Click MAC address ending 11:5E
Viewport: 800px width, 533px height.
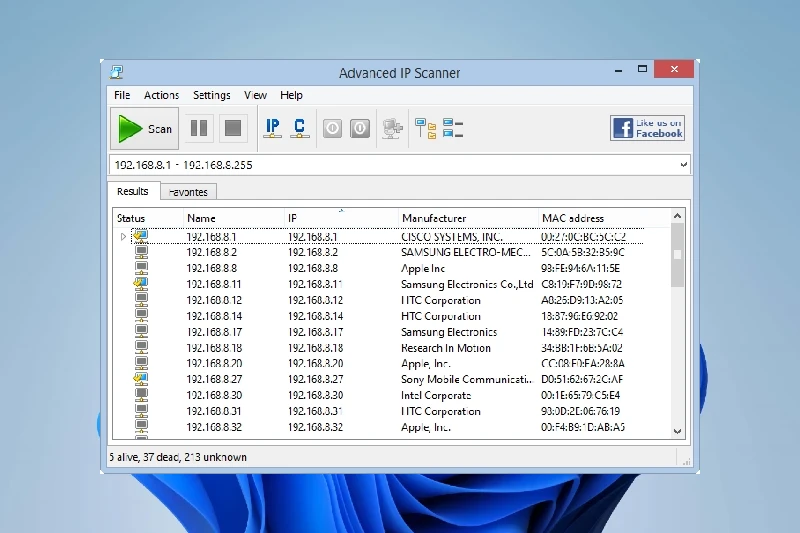pyautogui.click(x=580, y=268)
